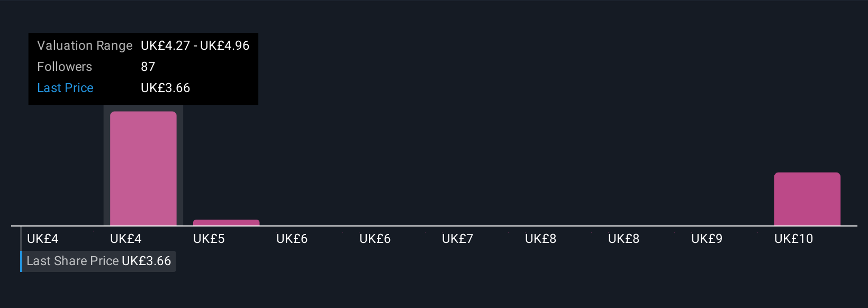Click the Valuation Range label in tooltip
Viewport: 868px width, 308px height.
(85, 46)
